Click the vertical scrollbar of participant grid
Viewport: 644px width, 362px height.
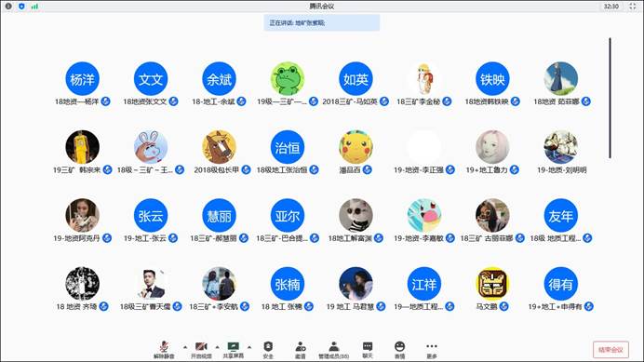(610, 98)
